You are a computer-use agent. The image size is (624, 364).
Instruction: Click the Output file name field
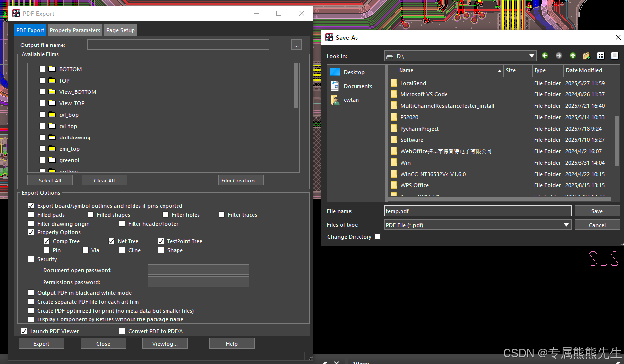coord(178,45)
